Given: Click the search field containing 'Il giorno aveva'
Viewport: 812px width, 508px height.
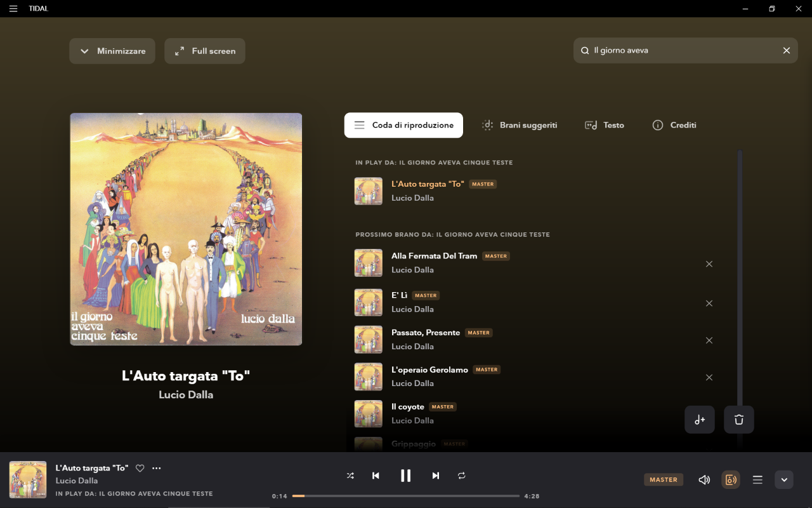Looking at the screenshot, I should (x=686, y=50).
